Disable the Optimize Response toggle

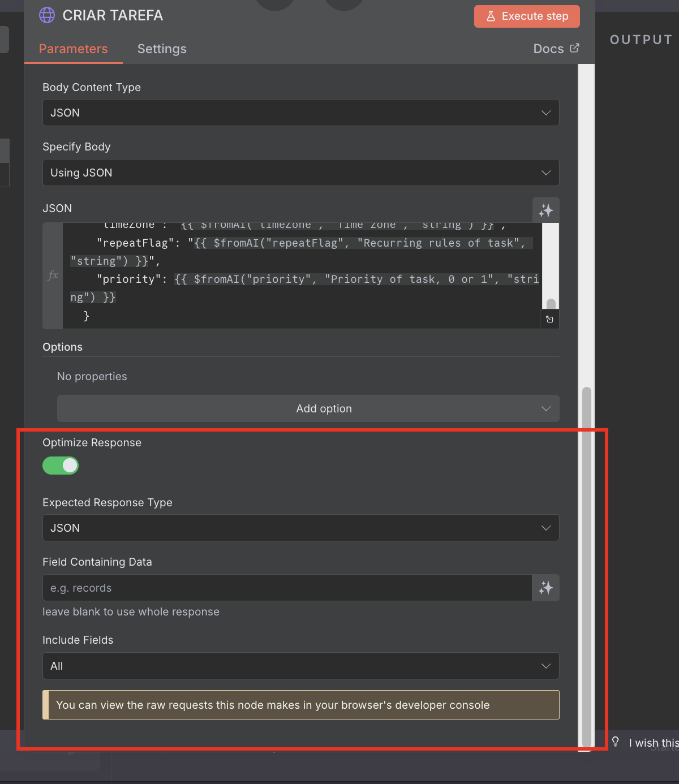61,466
